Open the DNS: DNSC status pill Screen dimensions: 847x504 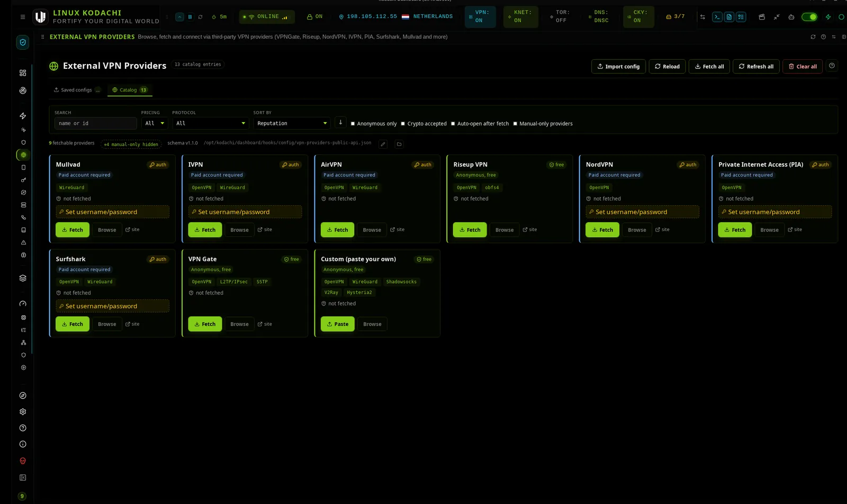point(599,17)
